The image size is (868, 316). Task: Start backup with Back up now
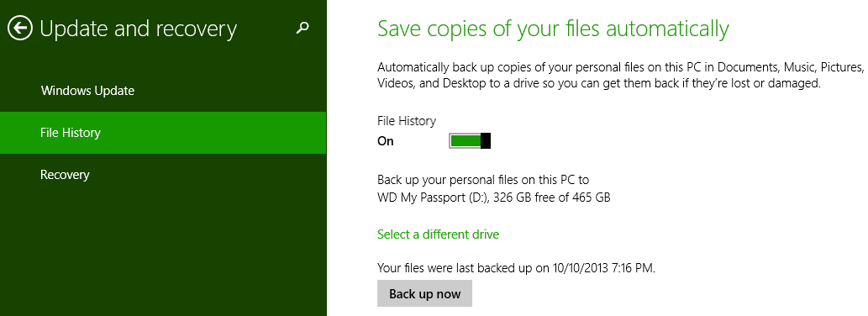coord(424,293)
